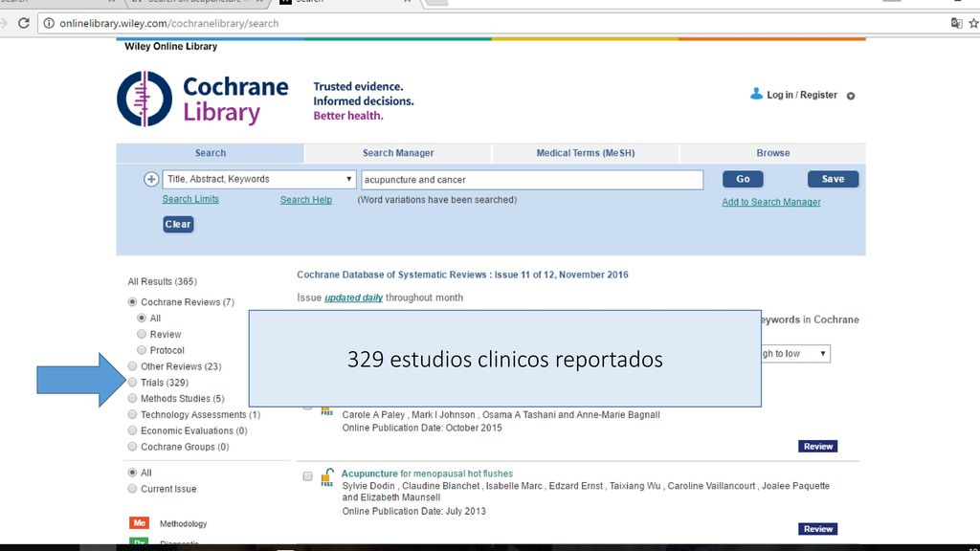The height and width of the screenshot is (551, 980).
Task: Click the Review badge for menopausal hot flushes result
Action: point(818,529)
